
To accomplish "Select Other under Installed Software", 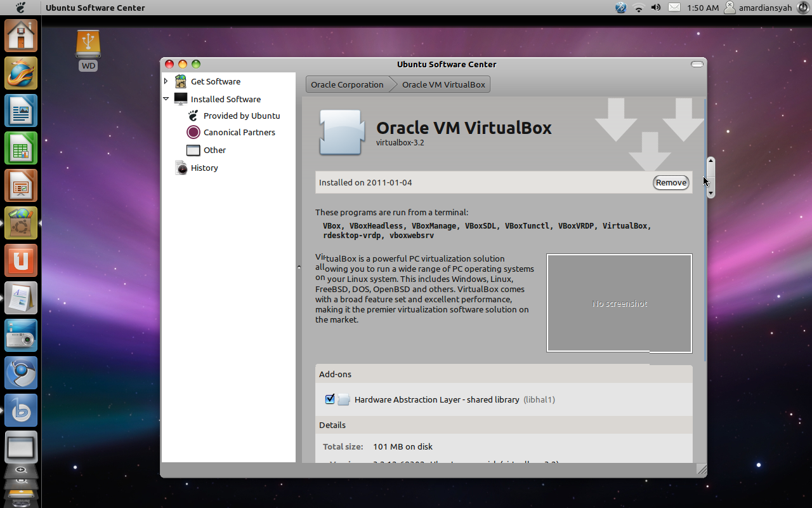I will pyautogui.click(x=214, y=150).
